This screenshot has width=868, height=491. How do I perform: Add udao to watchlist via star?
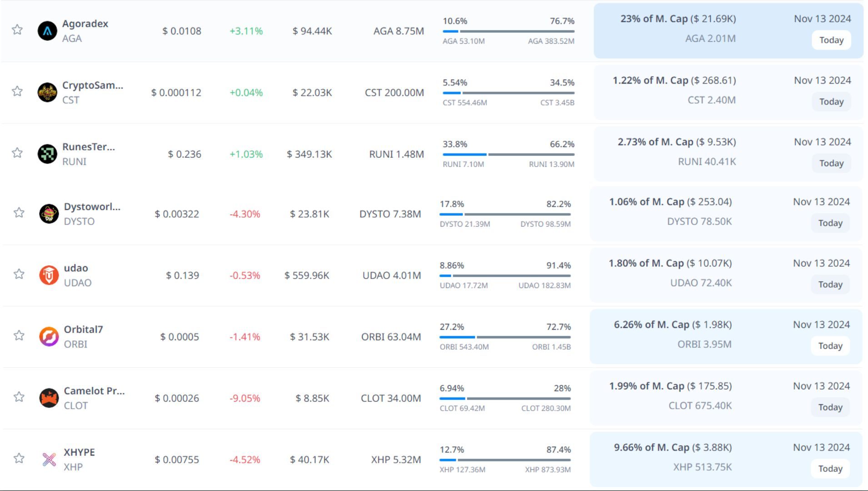(x=19, y=274)
